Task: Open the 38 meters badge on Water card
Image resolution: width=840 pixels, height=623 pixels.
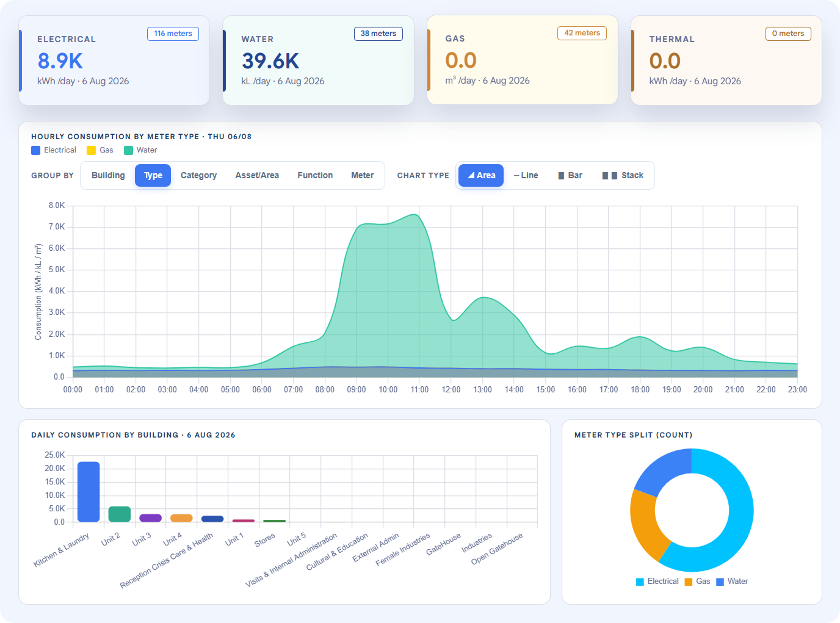Action: 378,34
